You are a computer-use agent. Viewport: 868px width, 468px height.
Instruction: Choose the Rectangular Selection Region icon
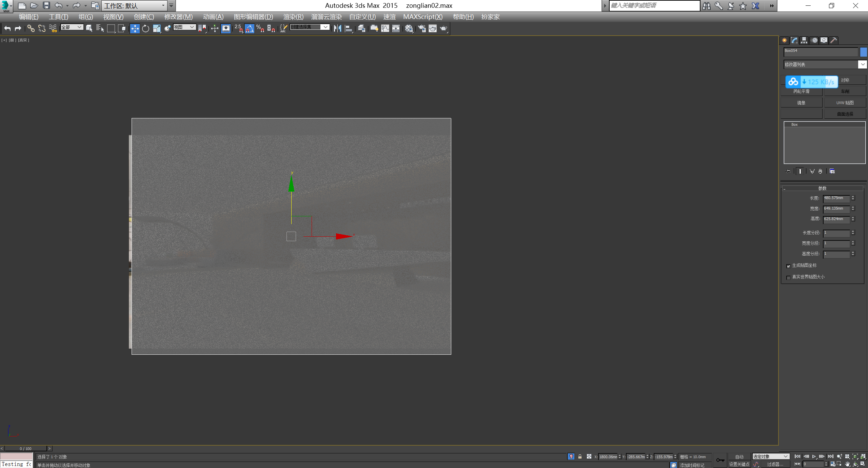[111, 28]
